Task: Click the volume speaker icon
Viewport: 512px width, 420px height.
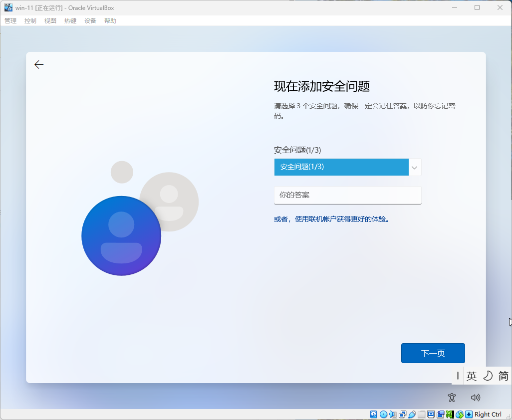Action: tap(476, 398)
